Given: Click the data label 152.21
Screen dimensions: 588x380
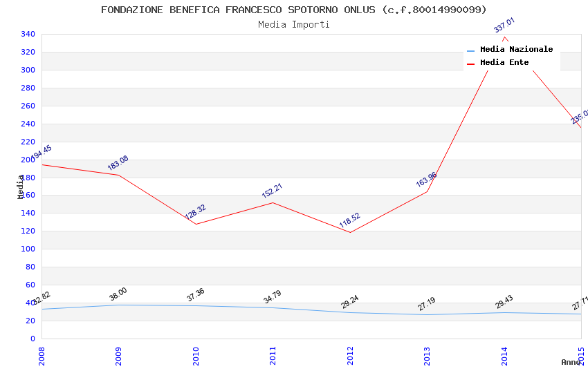Looking at the screenshot, I should 272,191.
